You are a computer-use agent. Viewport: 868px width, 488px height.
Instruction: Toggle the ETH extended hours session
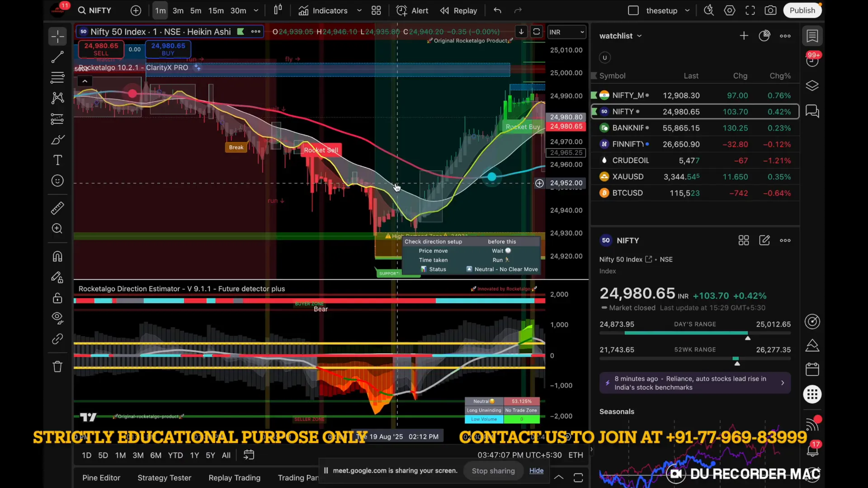pos(576,455)
